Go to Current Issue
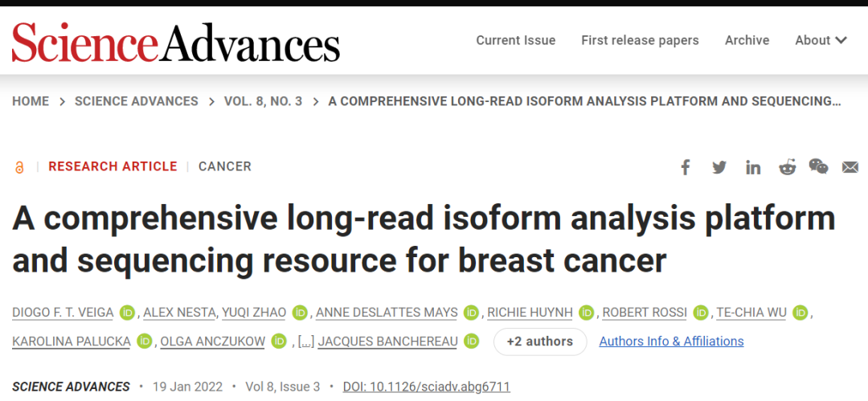The height and width of the screenshot is (401, 868). click(515, 40)
